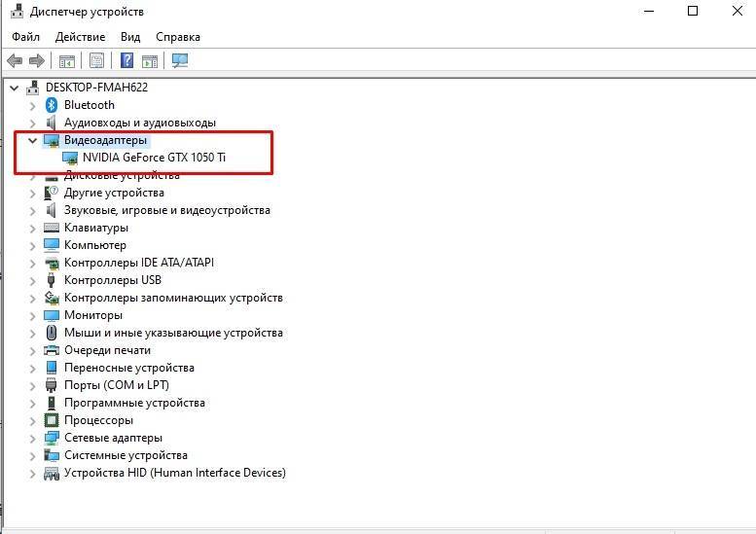Viewport: 756px width, 534px height.
Task: Select the Контроллеры IDE ATA/ATAPI label
Action: coord(139,263)
